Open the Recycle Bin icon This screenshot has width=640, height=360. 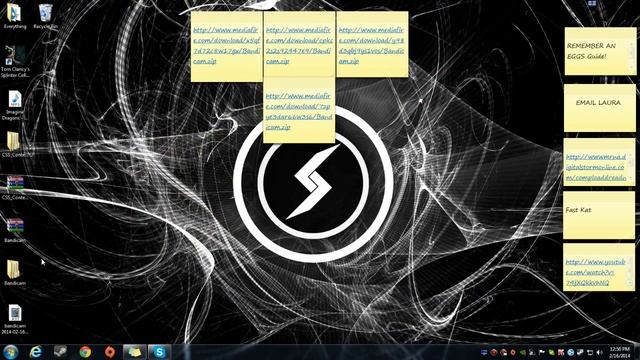45,16
